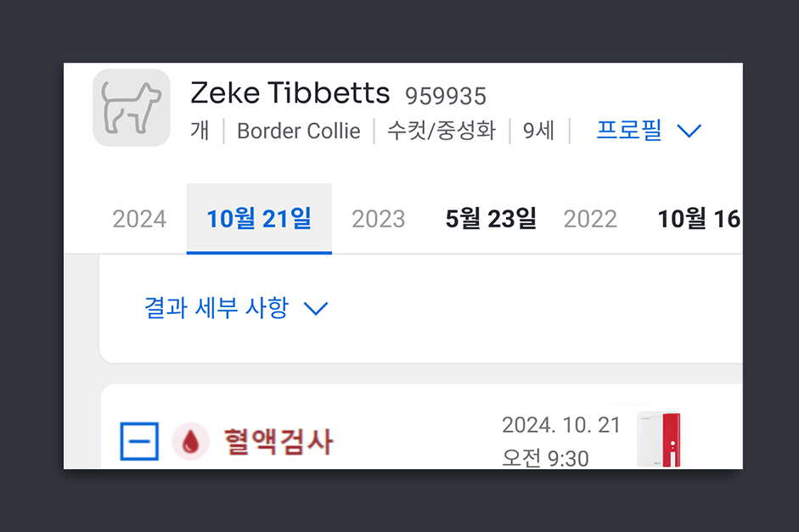The height and width of the screenshot is (532, 799).
Task: Click the 수컷/중성화 sex label
Action: [442, 131]
